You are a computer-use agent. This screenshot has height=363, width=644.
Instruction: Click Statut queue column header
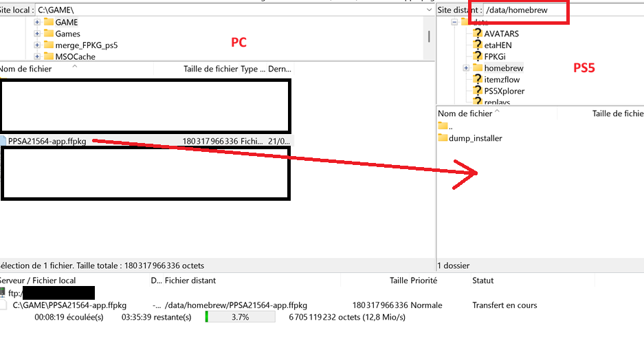tap(483, 280)
